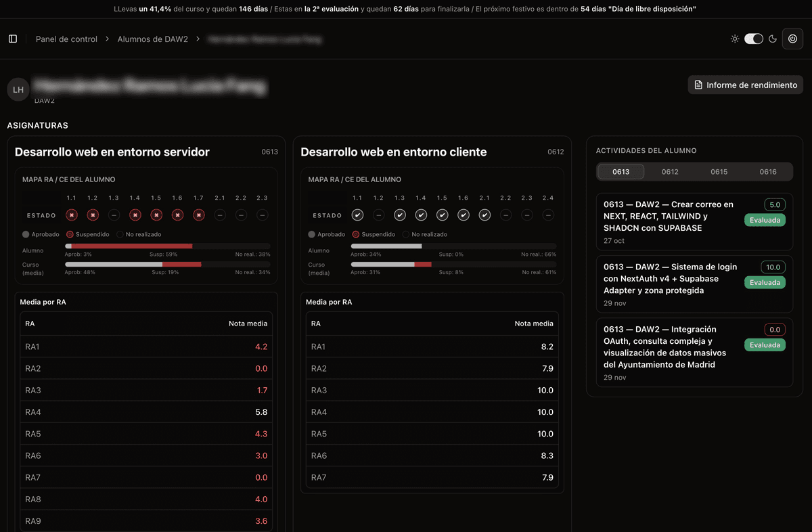812x532 pixels.
Task: Click the LH student avatar
Action: pyautogui.click(x=18, y=89)
